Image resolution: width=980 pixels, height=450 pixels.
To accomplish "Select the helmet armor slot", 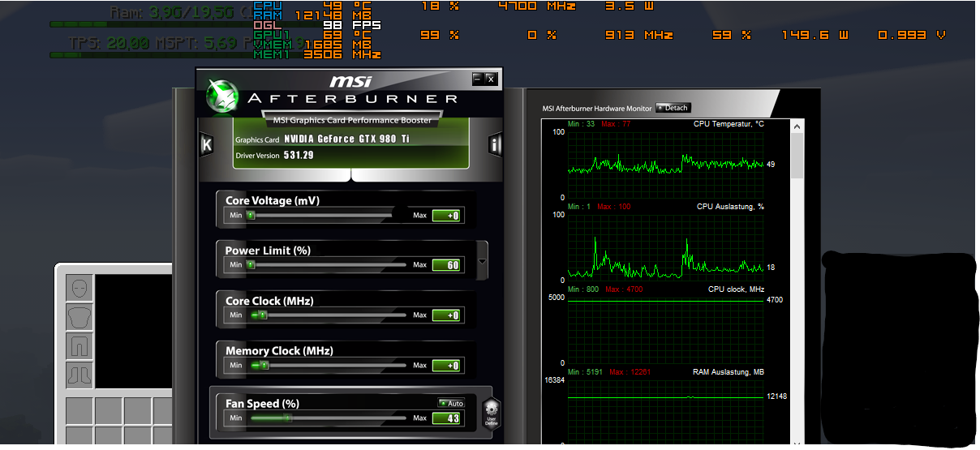I will [x=80, y=288].
